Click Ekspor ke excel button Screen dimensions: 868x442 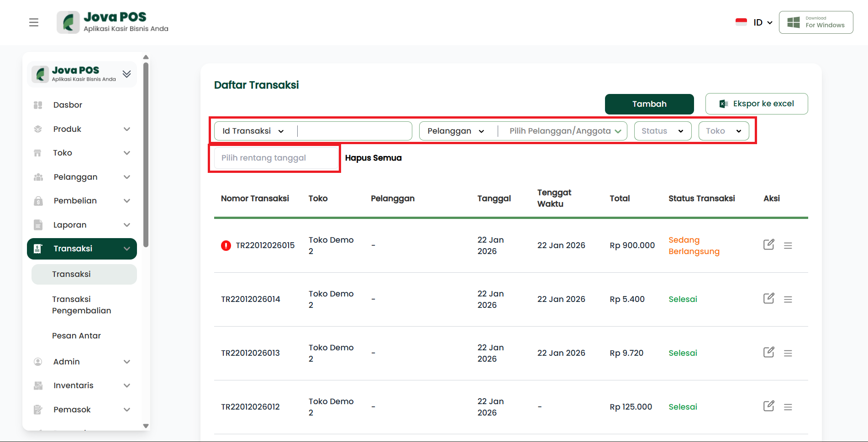(756, 104)
